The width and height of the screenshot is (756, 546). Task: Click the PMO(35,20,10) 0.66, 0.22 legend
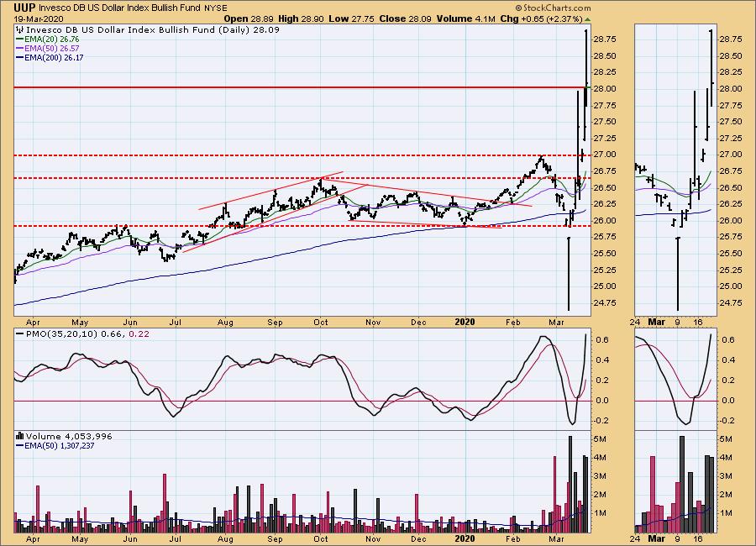(x=87, y=333)
